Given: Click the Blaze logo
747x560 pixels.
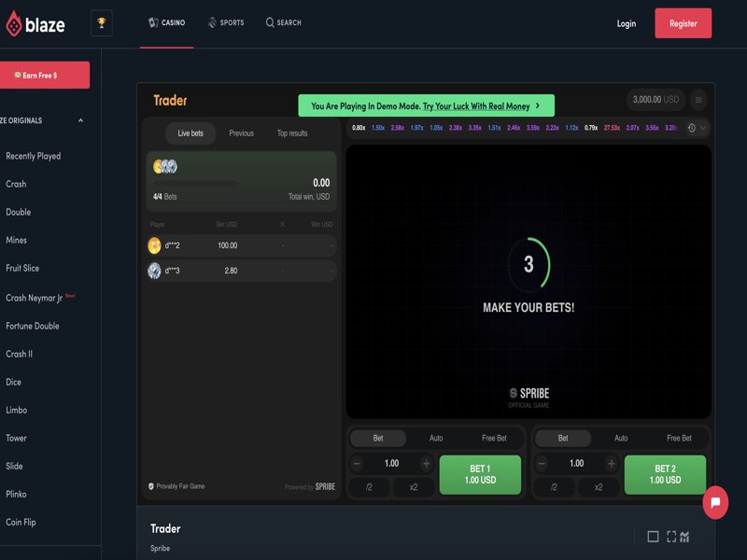Looking at the screenshot, I should (x=35, y=23).
